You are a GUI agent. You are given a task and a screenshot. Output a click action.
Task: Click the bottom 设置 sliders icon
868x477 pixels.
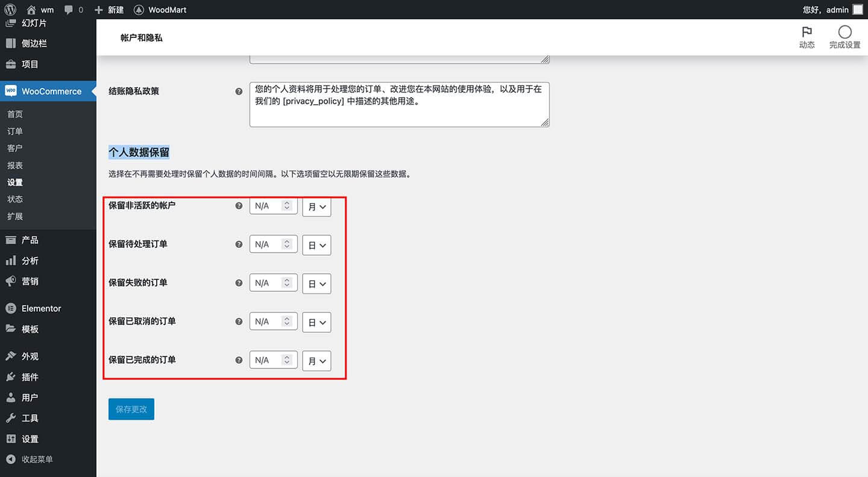[11, 439]
